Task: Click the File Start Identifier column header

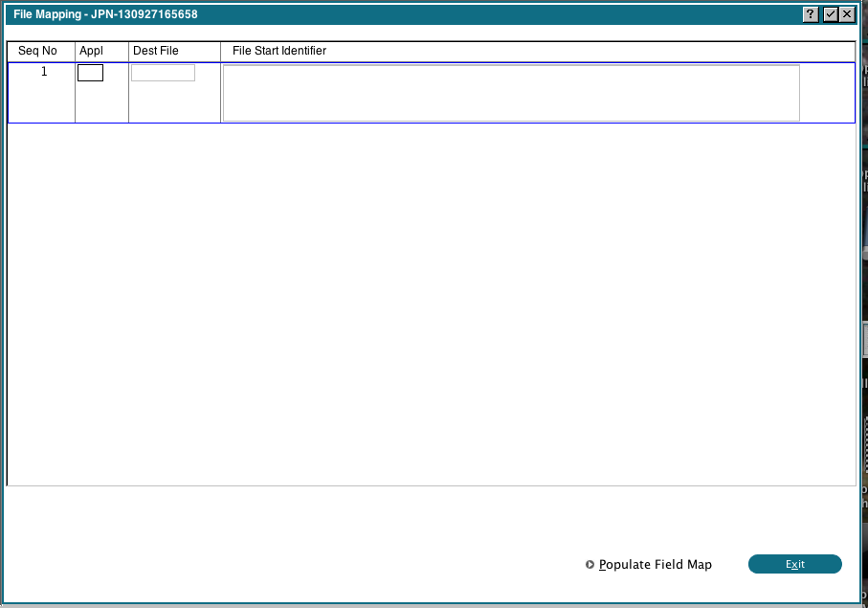Action: click(278, 51)
